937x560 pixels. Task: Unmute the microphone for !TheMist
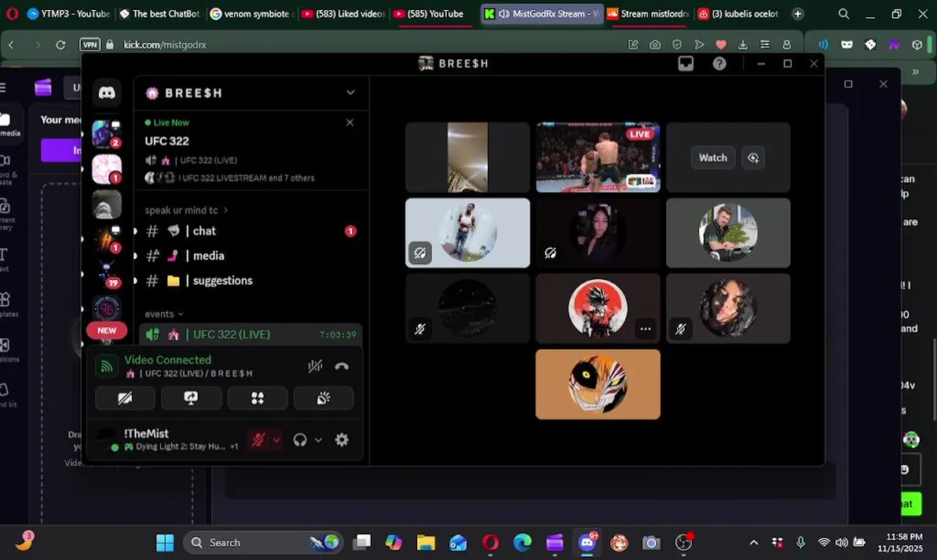click(258, 440)
